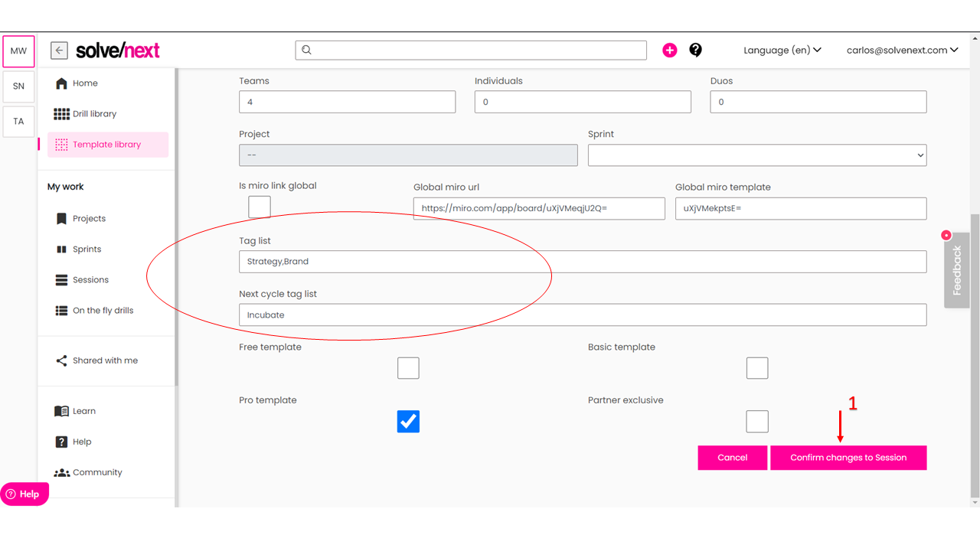Open the Language (en) dropdown
The image size is (980, 551).
(782, 50)
